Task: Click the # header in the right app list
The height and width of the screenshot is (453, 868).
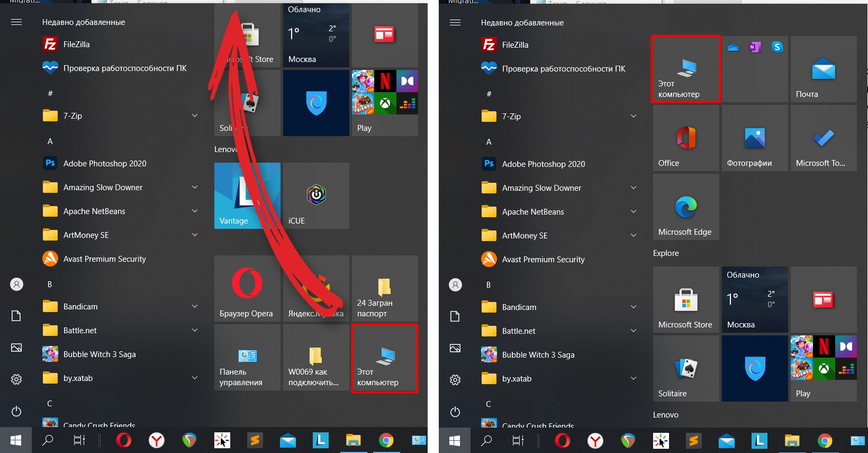Action: 489,94
